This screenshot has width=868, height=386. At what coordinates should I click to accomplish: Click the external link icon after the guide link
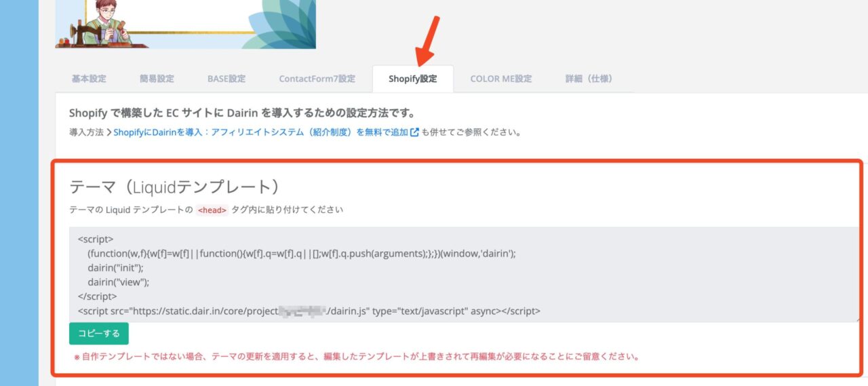pos(414,132)
